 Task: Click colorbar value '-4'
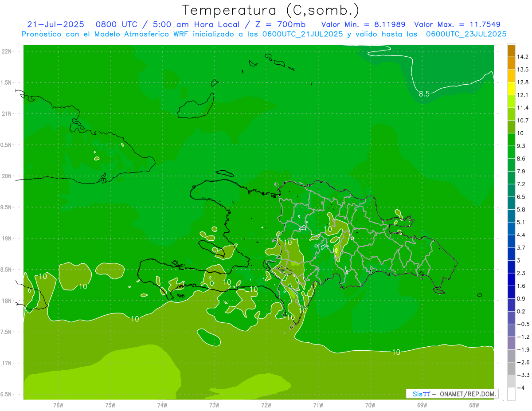[520, 388]
